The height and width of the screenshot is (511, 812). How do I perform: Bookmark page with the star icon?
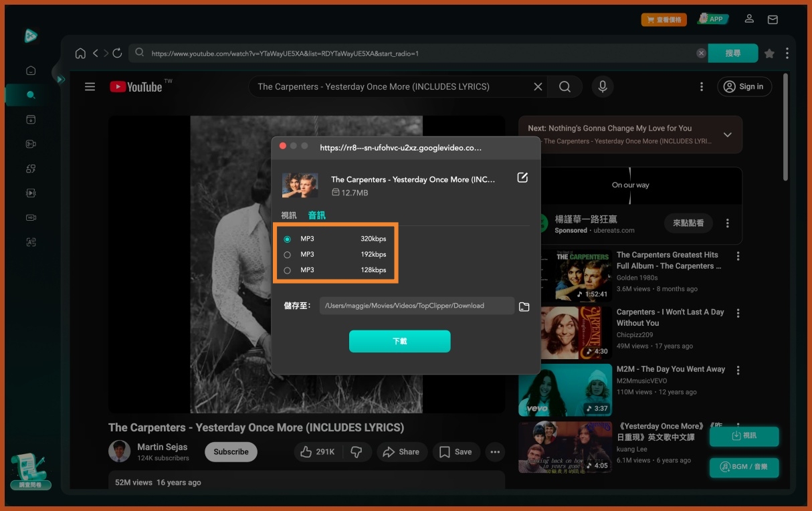click(x=769, y=54)
